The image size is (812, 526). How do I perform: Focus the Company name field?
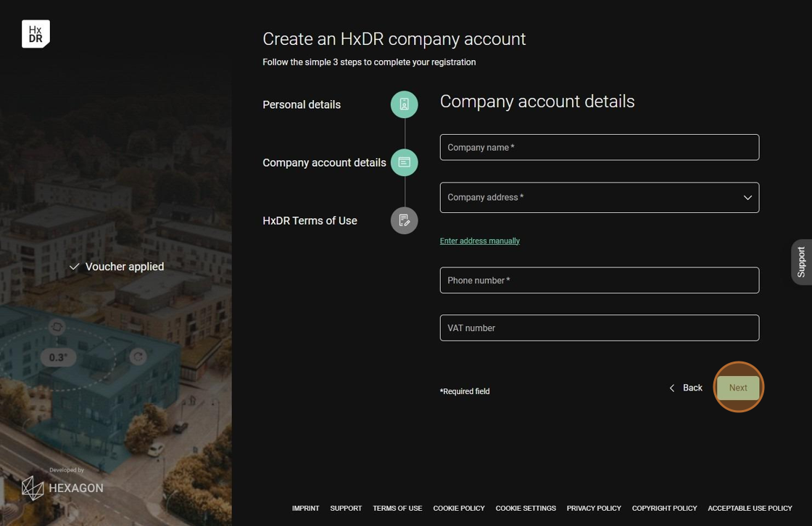[x=599, y=148]
